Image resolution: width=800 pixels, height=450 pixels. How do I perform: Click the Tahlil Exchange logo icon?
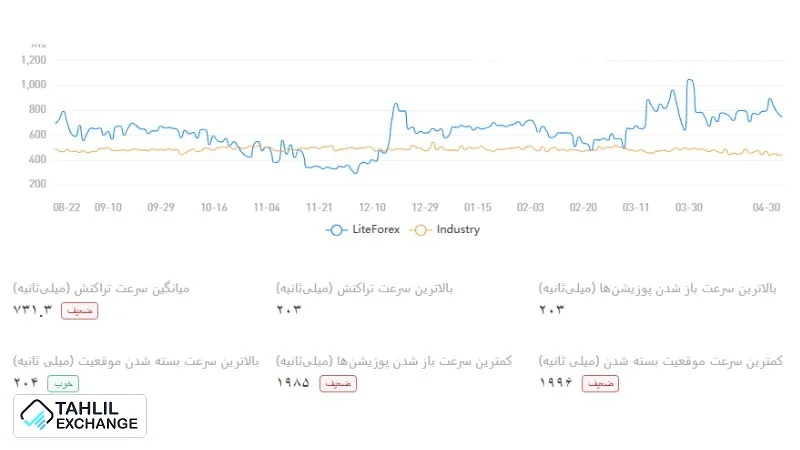coord(38,415)
